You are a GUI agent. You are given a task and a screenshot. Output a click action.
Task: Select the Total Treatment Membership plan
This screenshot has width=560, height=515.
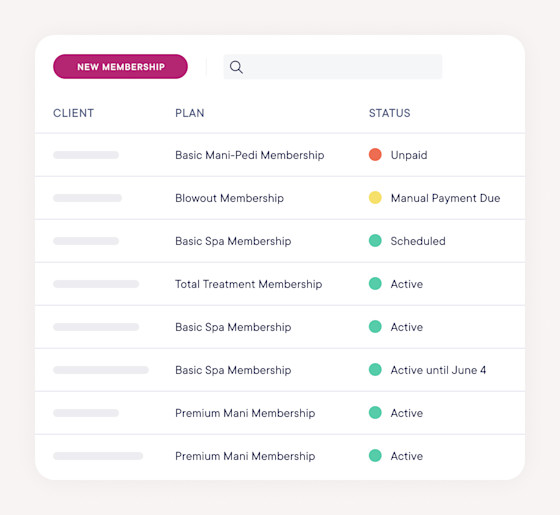(x=249, y=284)
